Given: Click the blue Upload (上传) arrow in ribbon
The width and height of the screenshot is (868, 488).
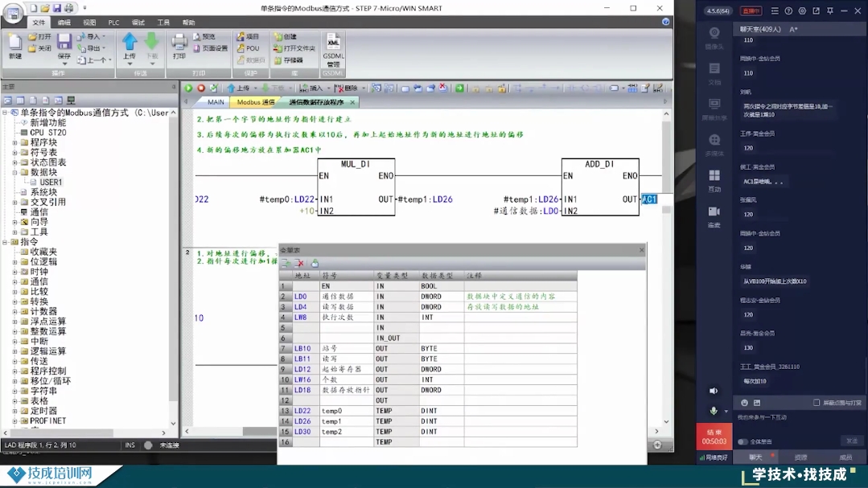Looking at the screenshot, I should [x=130, y=42].
